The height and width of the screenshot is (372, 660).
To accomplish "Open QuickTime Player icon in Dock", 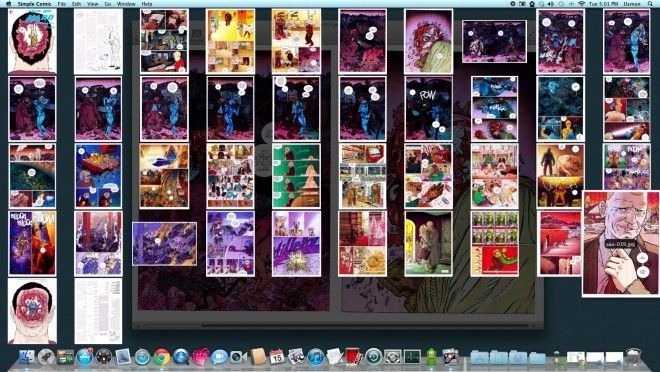I will pos(181,357).
